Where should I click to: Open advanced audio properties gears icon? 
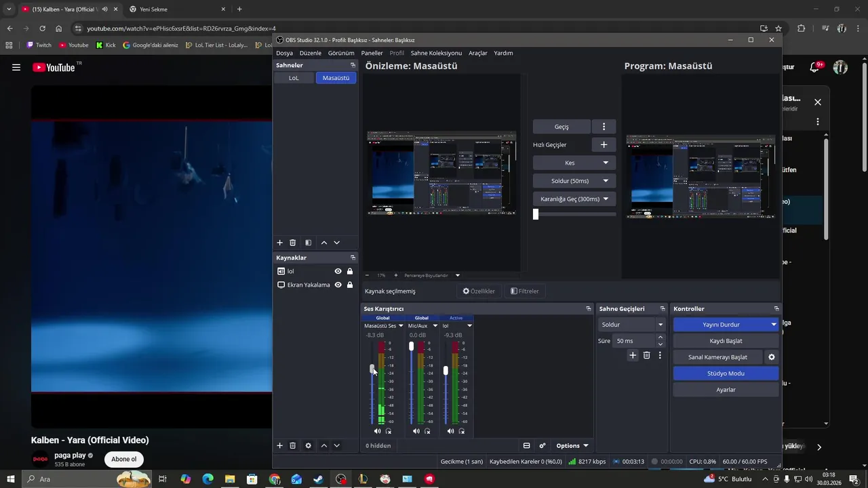click(542, 445)
